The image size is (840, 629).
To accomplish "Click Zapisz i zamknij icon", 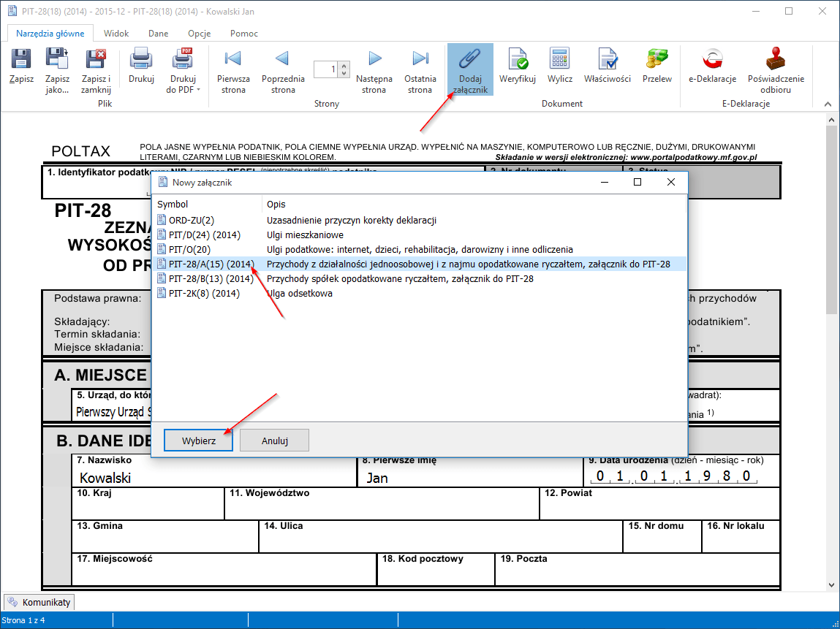I will tap(96, 59).
